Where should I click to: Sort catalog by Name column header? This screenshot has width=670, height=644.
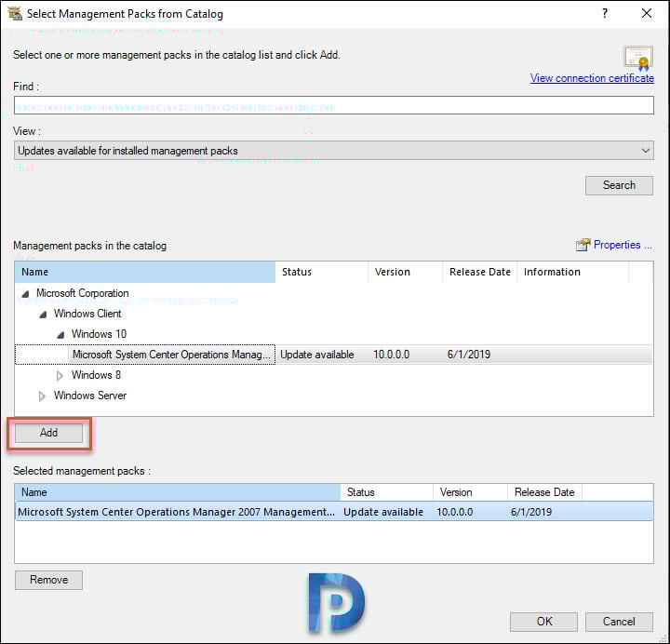(145, 273)
